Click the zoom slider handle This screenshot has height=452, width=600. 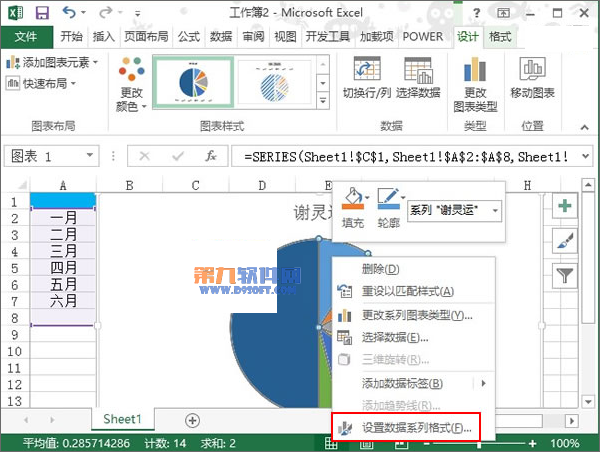coord(479,444)
